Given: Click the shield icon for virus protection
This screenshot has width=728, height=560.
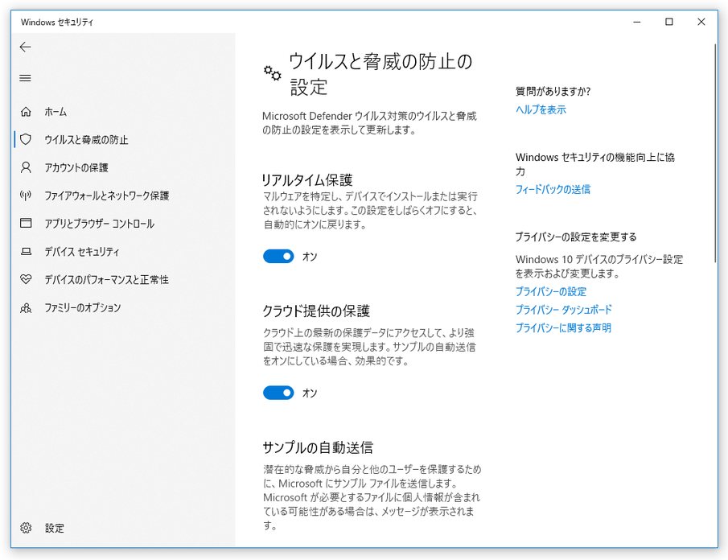Looking at the screenshot, I should [26, 139].
